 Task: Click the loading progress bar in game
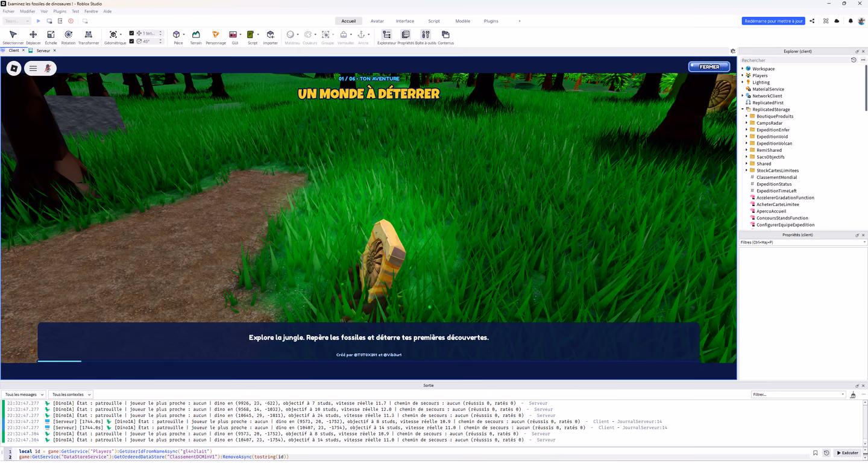pyautogui.click(x=368, y=362)
